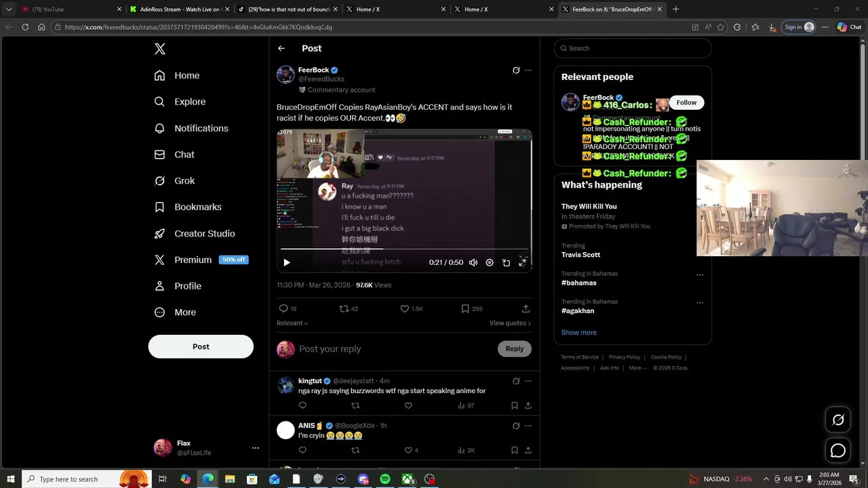The image size is (868, 488).
Task: Reload the page
Action: point(25,27)
